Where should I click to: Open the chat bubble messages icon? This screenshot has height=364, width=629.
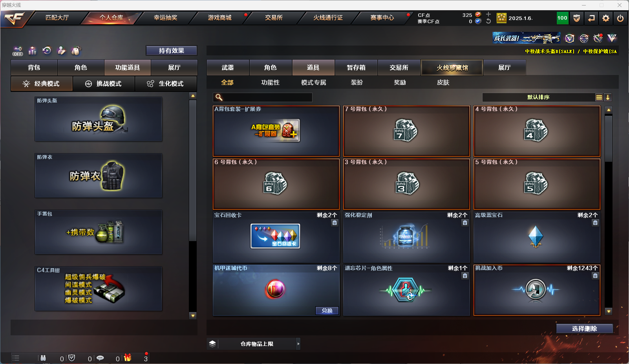click(100, 358)
